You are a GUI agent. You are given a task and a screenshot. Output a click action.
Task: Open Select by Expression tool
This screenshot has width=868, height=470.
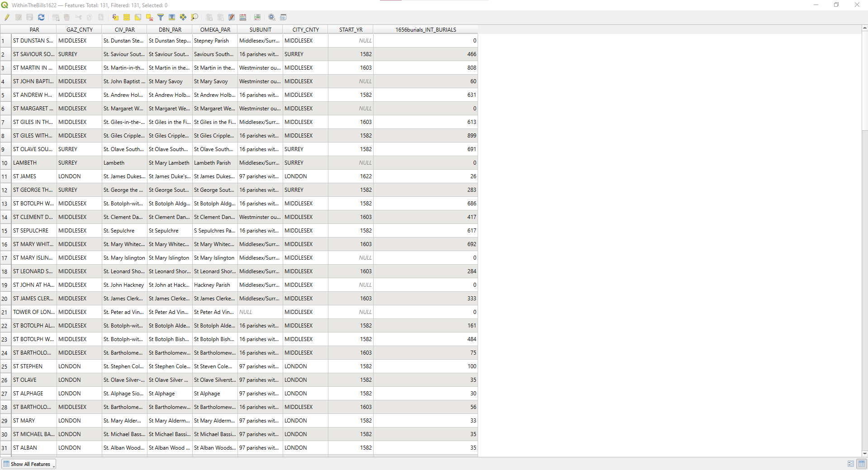pyautogui.click(x=115, y=17)
